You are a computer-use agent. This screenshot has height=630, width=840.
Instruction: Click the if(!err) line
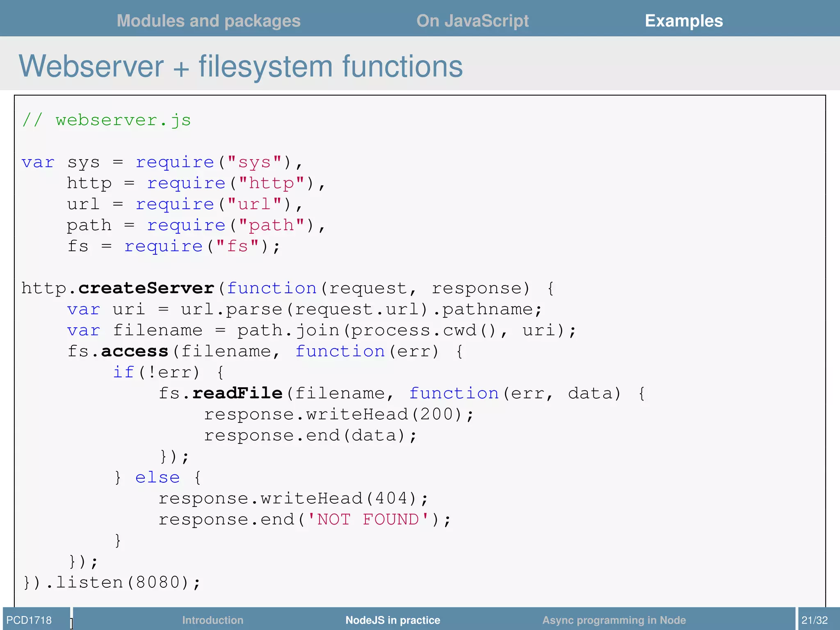click(169, 372)
